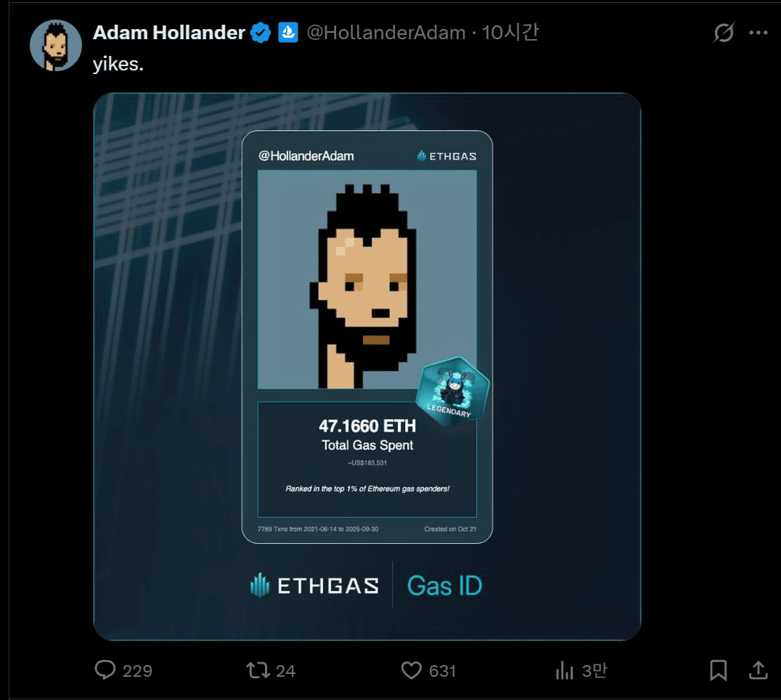Click the Grok circle-slash icon
Screen dimensions: 781x700
tap(723, 33)
